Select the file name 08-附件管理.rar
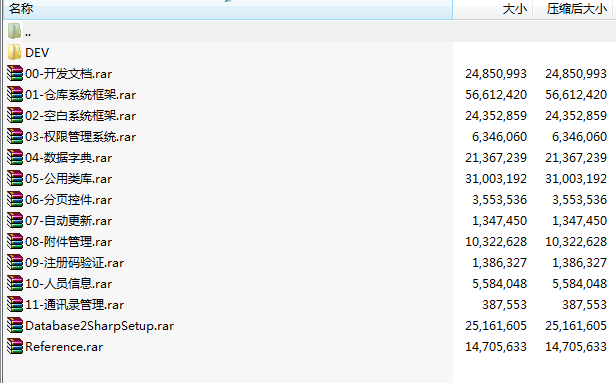The image size is (616, 383). [x=68, y=242]
